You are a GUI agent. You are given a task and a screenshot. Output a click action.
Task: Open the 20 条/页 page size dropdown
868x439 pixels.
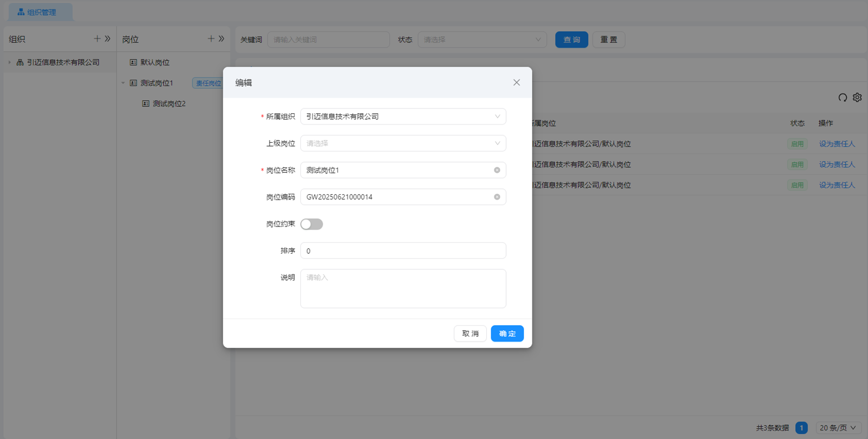(837, 428)
